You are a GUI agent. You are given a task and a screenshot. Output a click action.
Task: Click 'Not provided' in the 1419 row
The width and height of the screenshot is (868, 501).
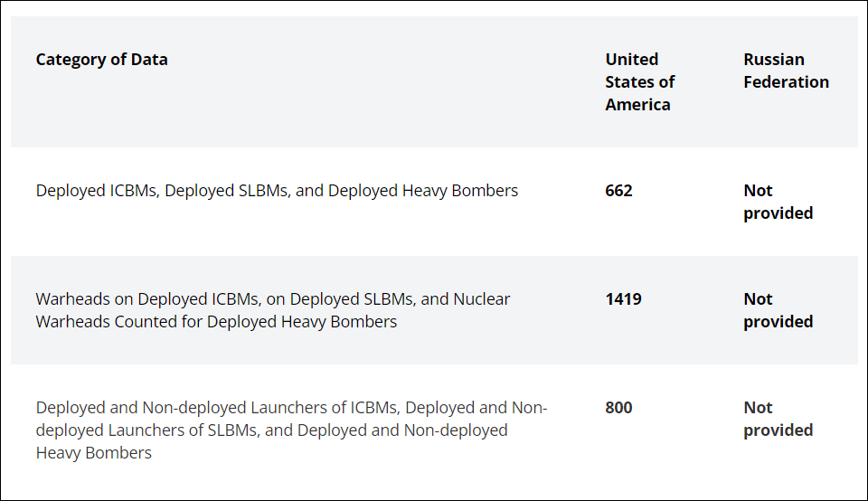pos(778,310)
